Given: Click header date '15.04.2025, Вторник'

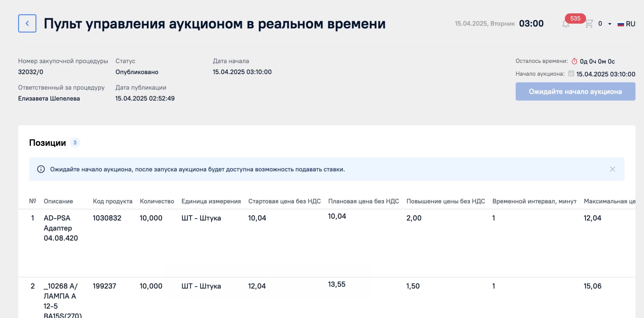Looking at the screenshot, I should pyautogui.click(x=484, y=24).
